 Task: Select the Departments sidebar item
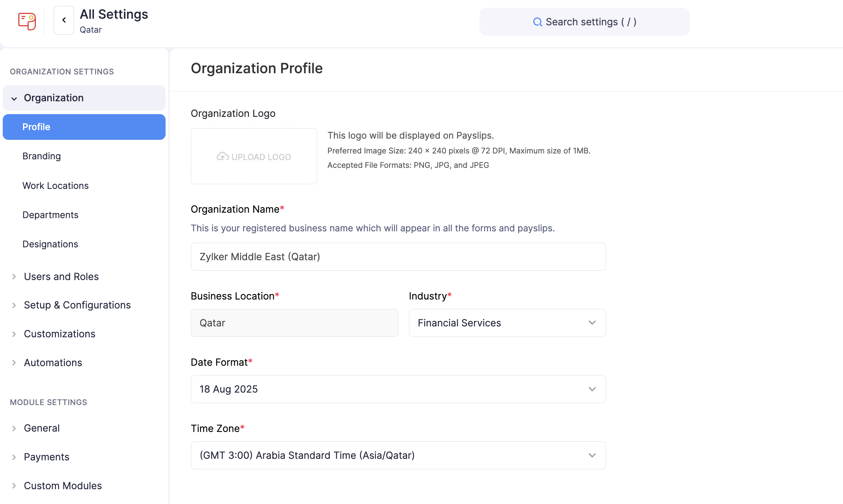pyautogui.click(x=51, y=215)
